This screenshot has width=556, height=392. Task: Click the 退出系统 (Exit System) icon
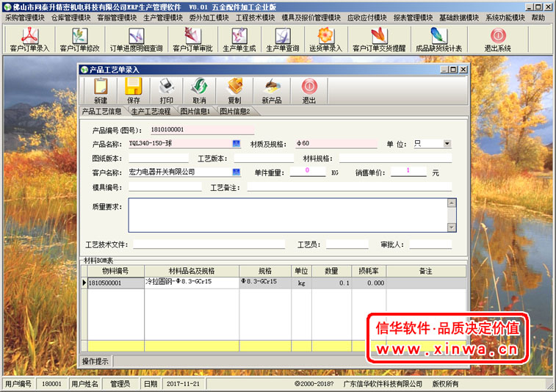pyautogui.click(x=497, y=40)
